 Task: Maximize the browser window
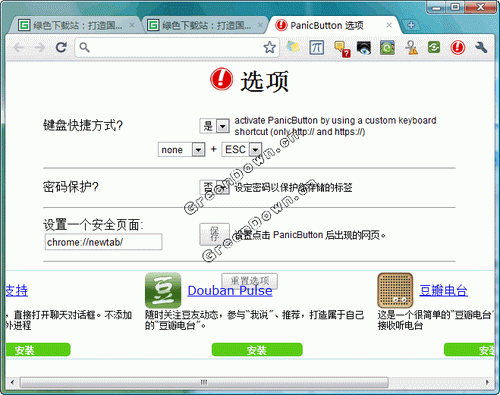[x=455, y=7]
